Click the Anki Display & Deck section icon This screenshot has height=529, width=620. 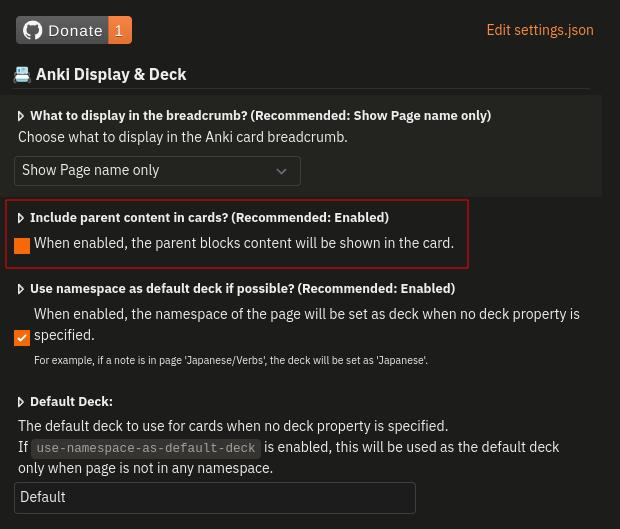click(x=22, y=74)
